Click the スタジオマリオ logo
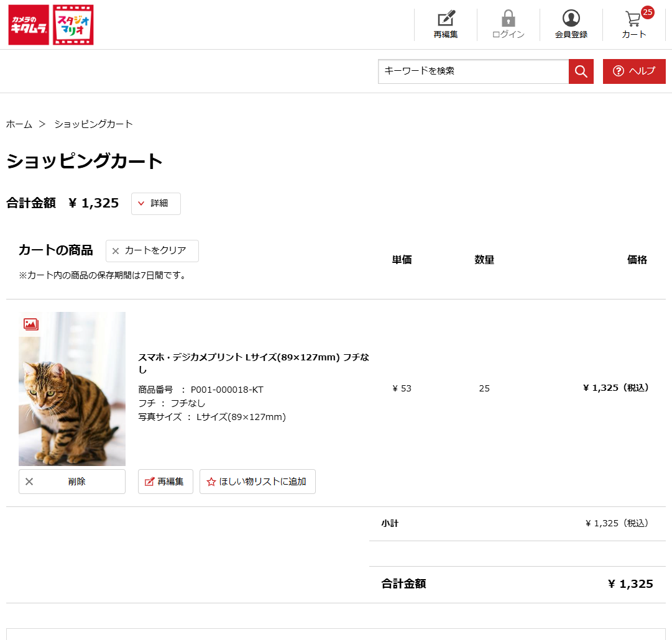 coord(75,24)
